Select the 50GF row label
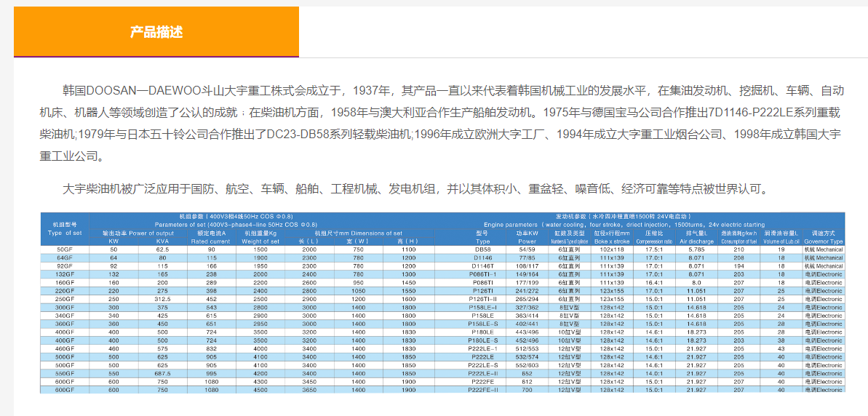Screen dimensions: 868x416 tap(65, 249)
